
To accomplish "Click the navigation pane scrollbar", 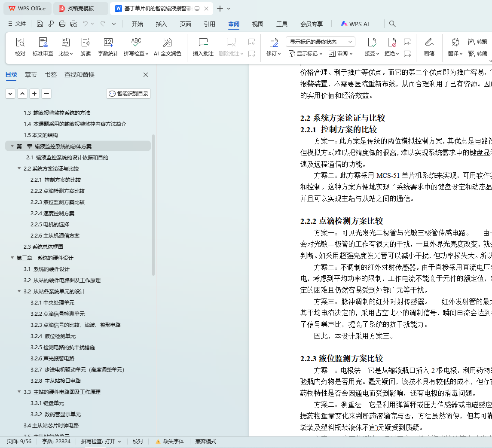I will 153,205.
